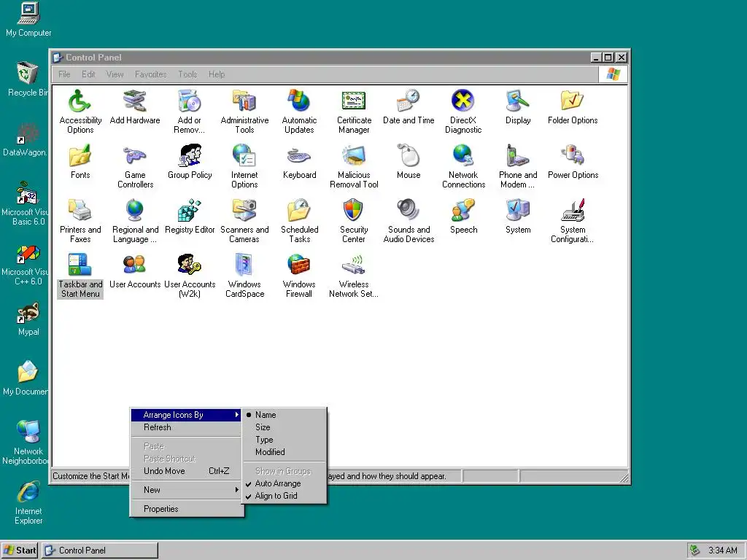
Task: Select Printers and Faxes icon
Action: (x=80, y=211)
